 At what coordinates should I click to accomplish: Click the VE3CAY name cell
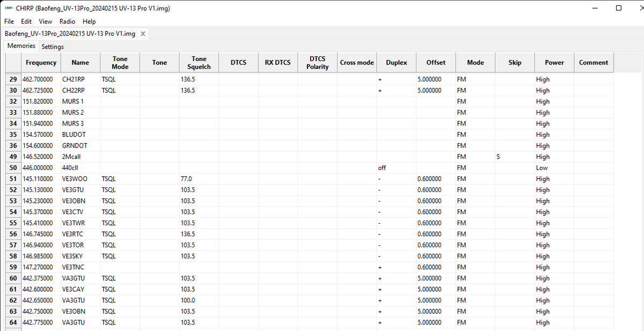click(80, 290)
